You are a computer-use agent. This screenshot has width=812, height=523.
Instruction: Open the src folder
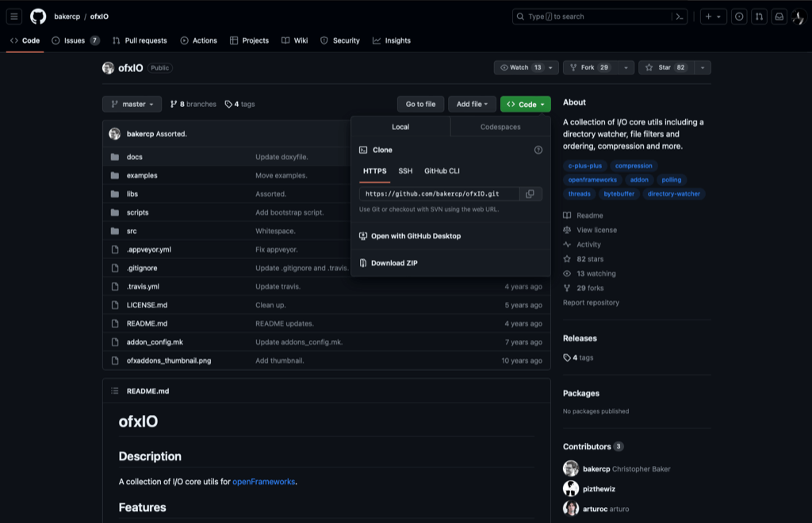tap(132, 231)
